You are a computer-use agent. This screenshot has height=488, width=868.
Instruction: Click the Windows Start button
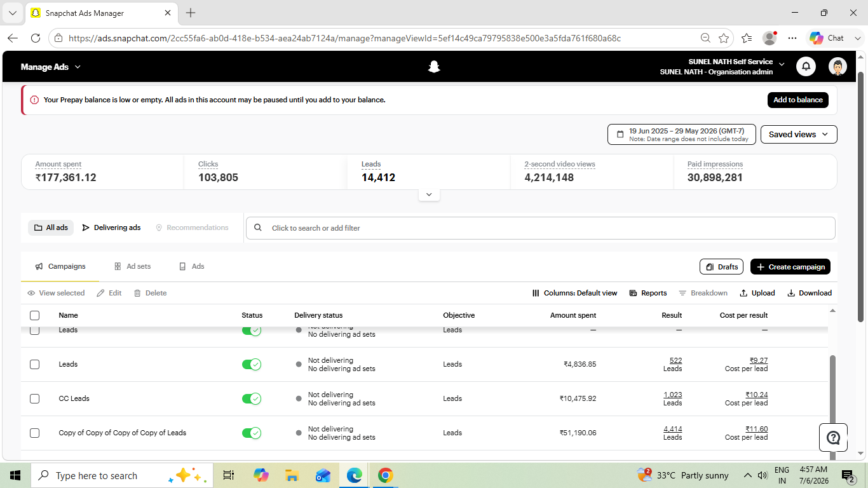click(15, 475)
